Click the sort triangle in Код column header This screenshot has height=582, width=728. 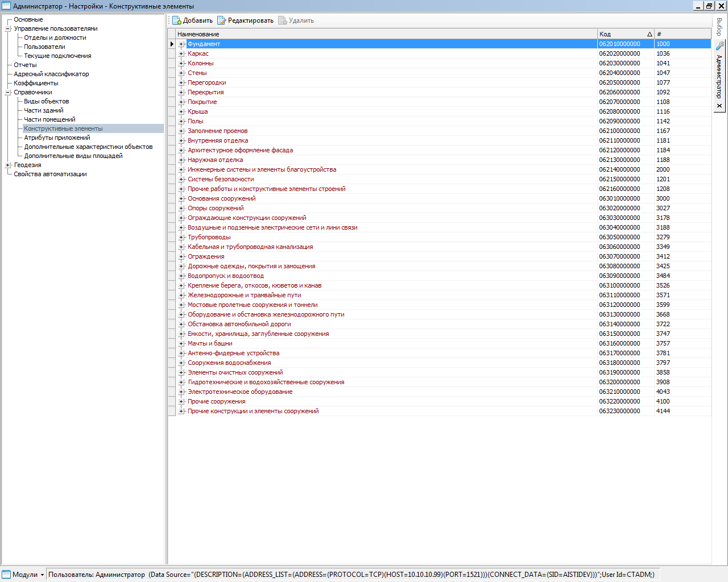click(x=650, y=34)
